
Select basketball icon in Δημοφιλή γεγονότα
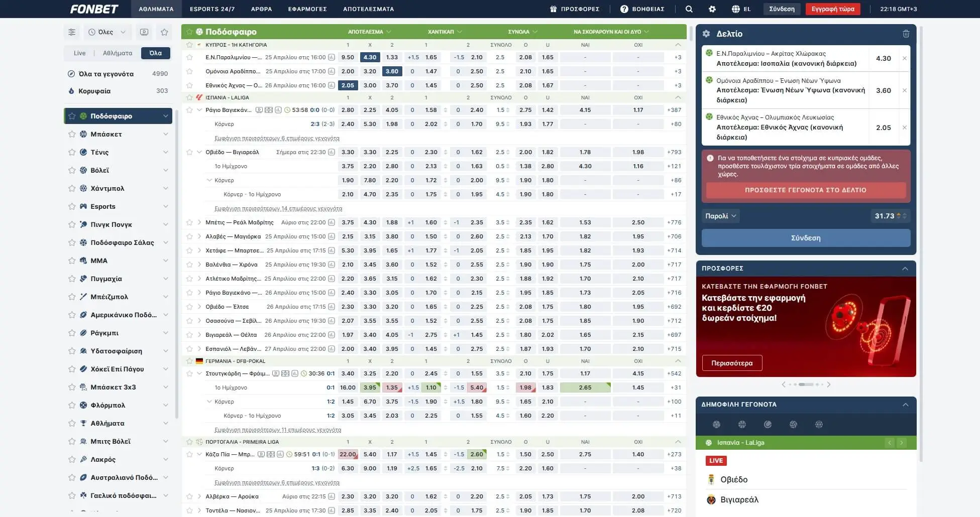[742, 425]
